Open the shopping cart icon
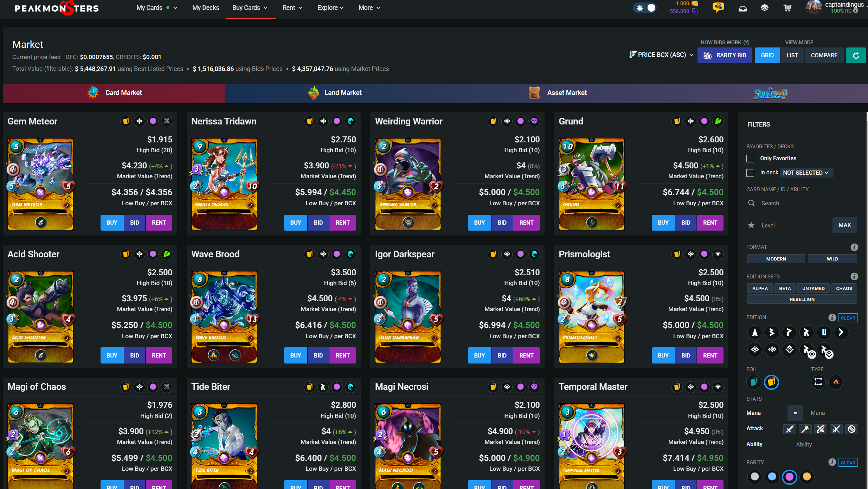868x489 pixels. (787, 8)
